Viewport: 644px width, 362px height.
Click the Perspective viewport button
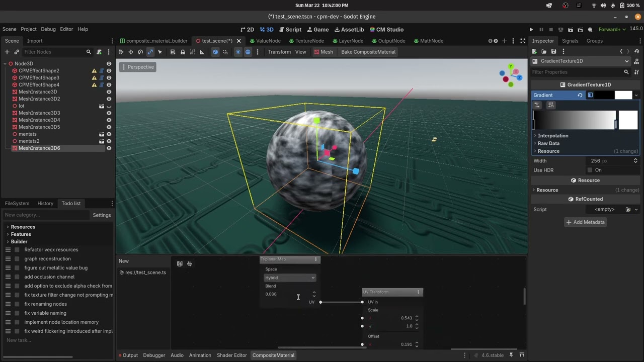tap(137, 67)
